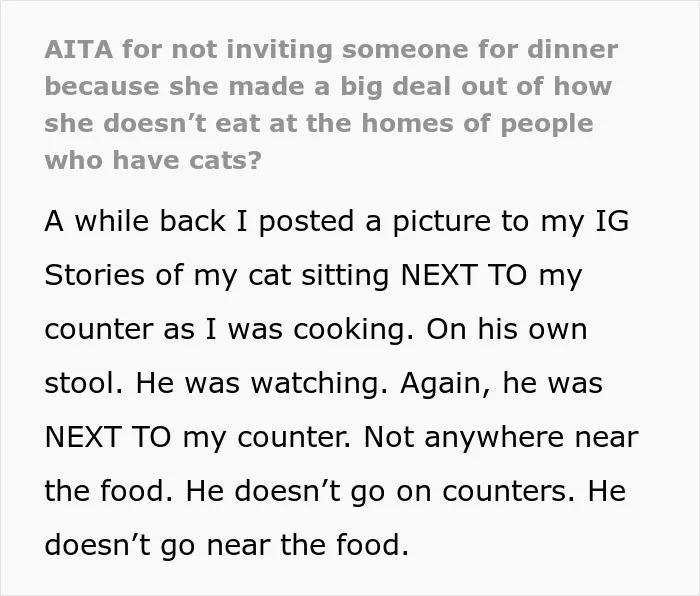This screenshot has width=700, height=596.
Task: Click the title phrase big deal
Action: (x=396, y=87)
